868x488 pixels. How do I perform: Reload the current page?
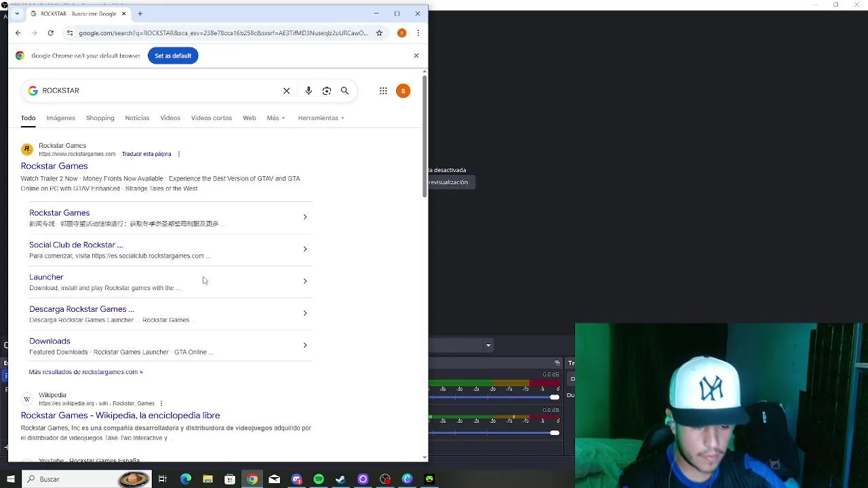pos(50,33)
